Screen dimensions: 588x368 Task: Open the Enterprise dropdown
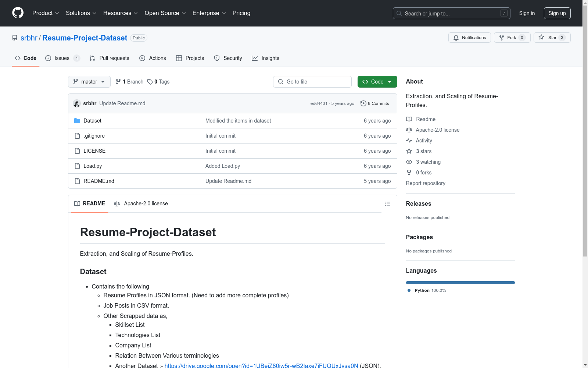pyautogui.click(x=209, y=13)
